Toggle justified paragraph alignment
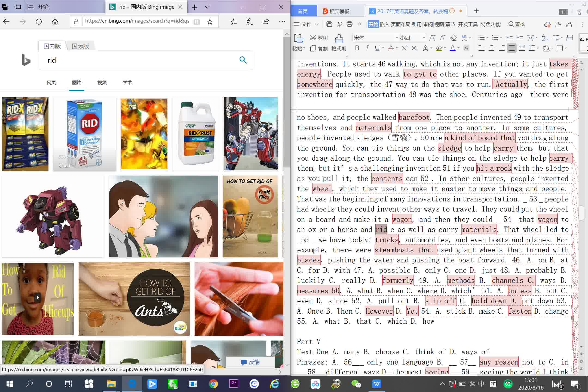588x392 pixels. point(512,48)
